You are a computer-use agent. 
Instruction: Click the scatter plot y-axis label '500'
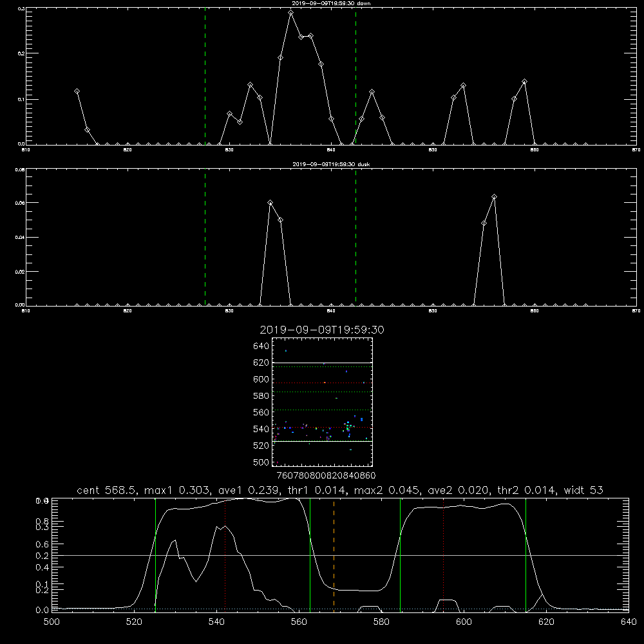(x=261, y=462)
